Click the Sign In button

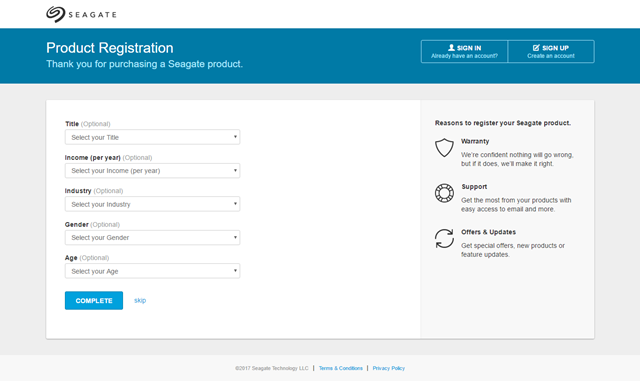tap(464, 51)
